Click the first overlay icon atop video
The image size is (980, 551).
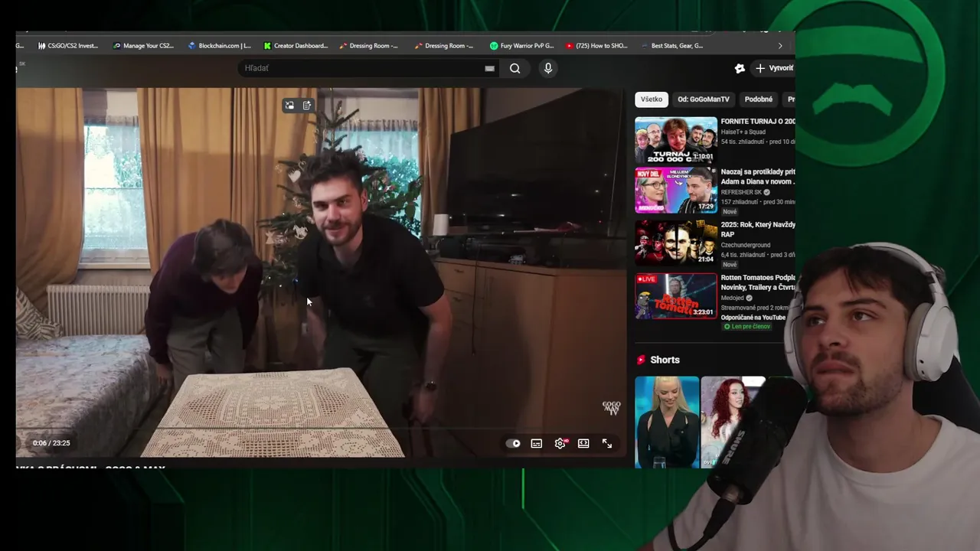point(289,106)
